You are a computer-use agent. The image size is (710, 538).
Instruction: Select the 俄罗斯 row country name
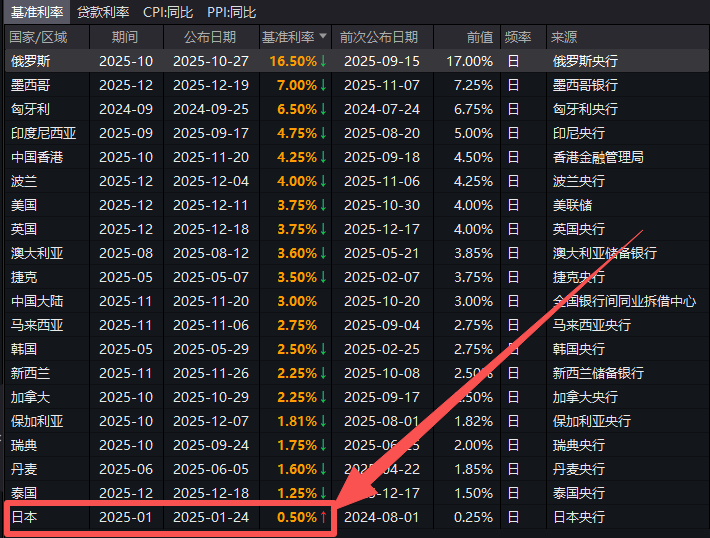click(30, 61)
